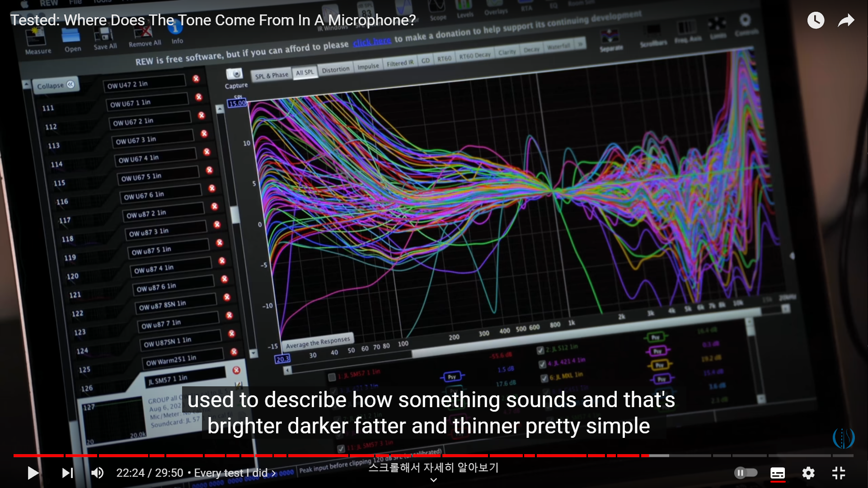Toggle autoplay switch
This screenshot has height=488, width=868.
pyautogui.click(x=746, y=473)
